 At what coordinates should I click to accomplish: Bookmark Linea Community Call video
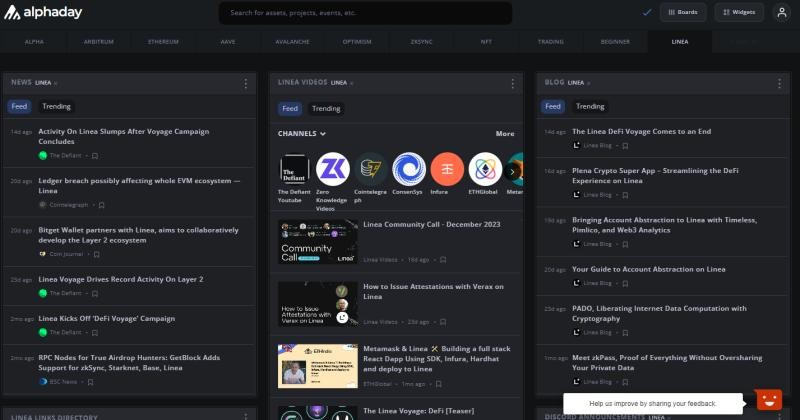(443, 260)
